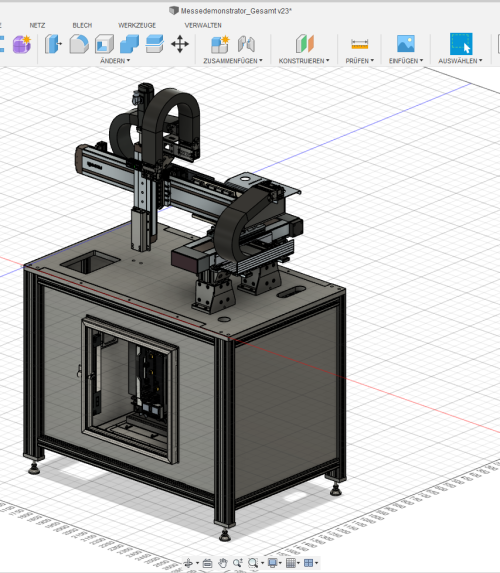Select the Fillet tool
This screenshot has width=500, height=573.
click(x=79, y=44)
